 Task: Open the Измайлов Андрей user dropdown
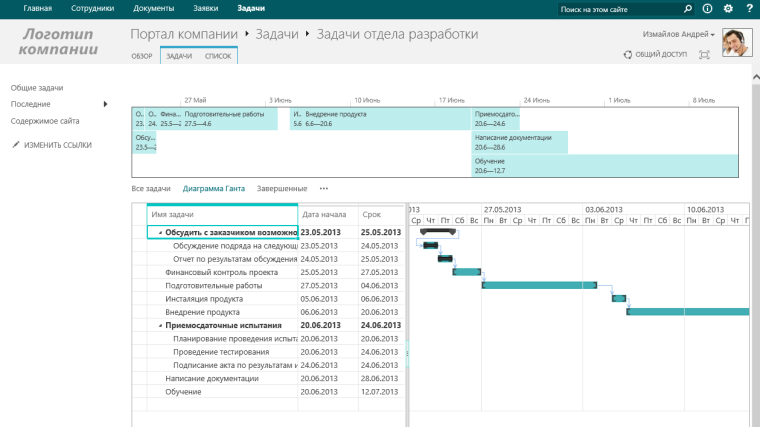pos(679,34)
